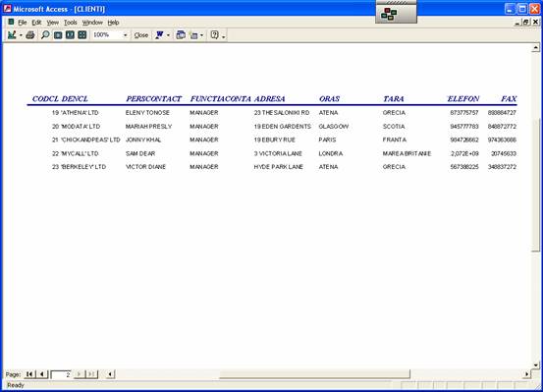Click country SCOTIA cell

click(394, 127)
